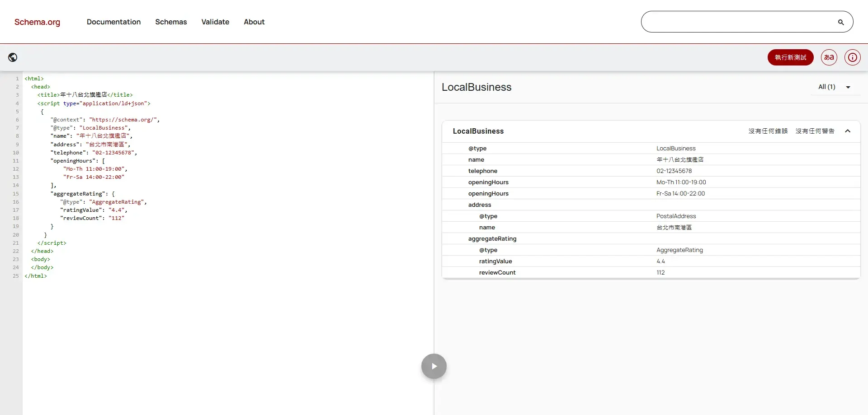
Task: Click the 執行新測試 button
Action: 790,57
